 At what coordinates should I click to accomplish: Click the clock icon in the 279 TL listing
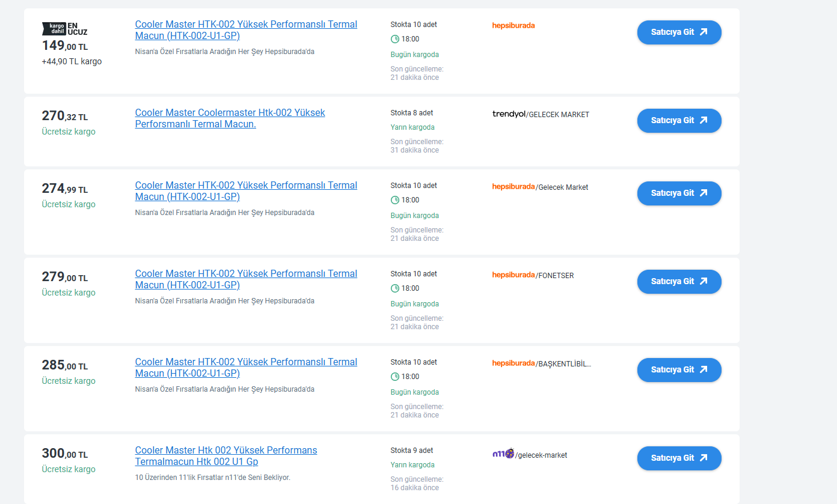[395, 288]
